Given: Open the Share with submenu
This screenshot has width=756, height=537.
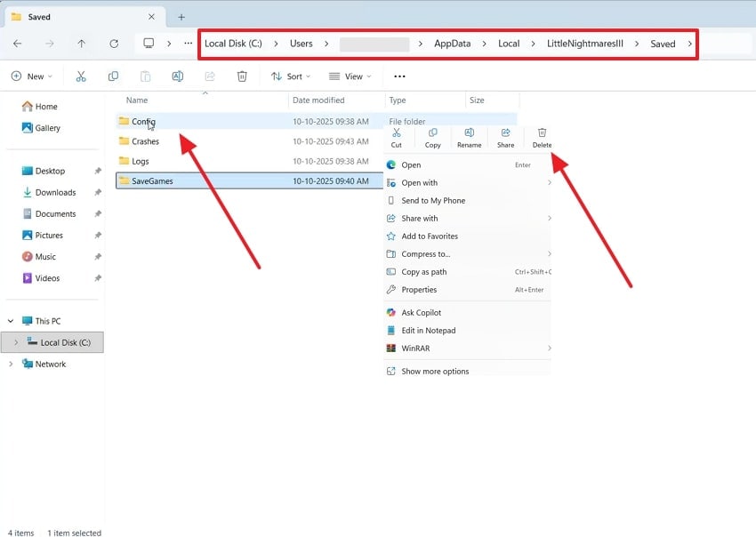Looking at the screenshot, I should (x=467, y=219).
